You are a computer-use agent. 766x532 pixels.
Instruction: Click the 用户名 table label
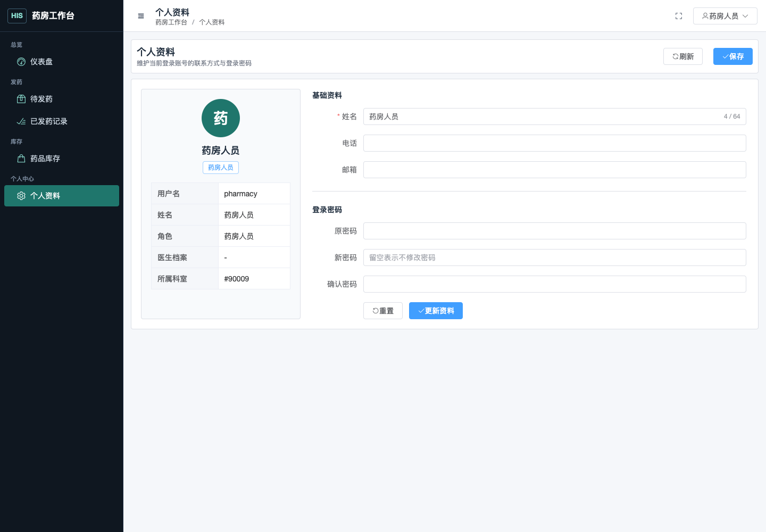coord(169,194)
